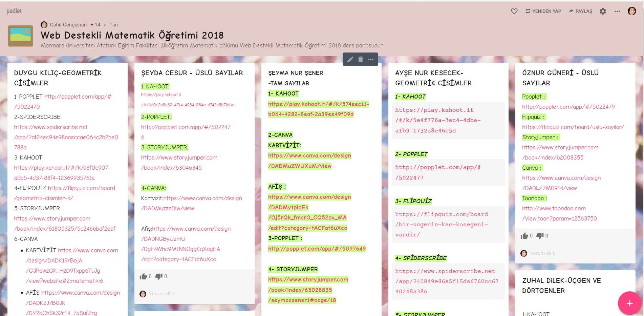Click YENİDEN YAP remake button
This screenshot has height=316, width=644.
click(543, 11)
